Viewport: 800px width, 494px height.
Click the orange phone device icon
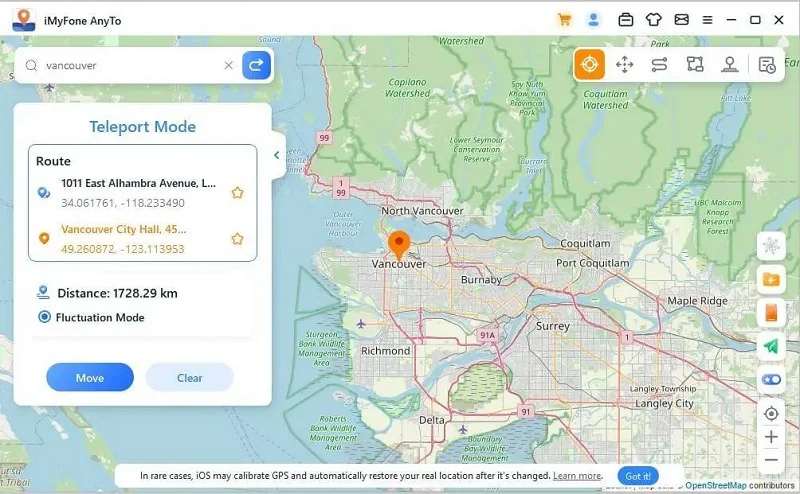pos(771,312)
